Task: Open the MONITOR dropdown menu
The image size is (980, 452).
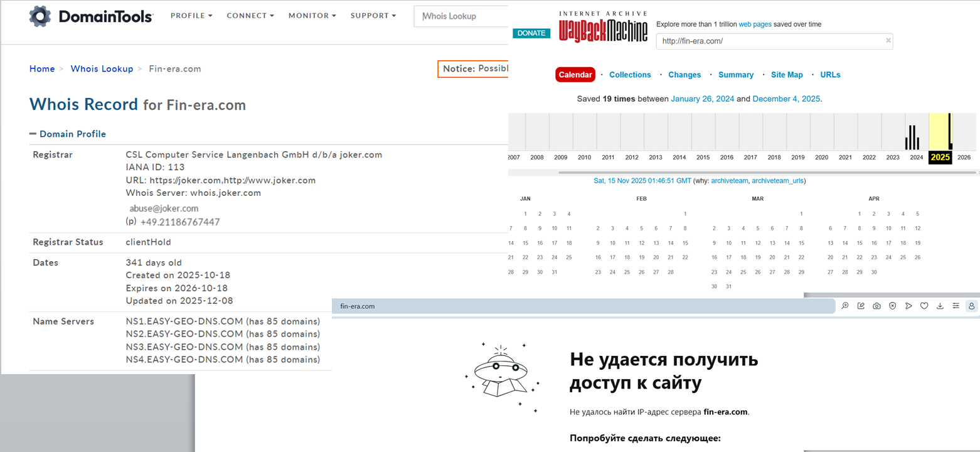Action: coord(312,16)
